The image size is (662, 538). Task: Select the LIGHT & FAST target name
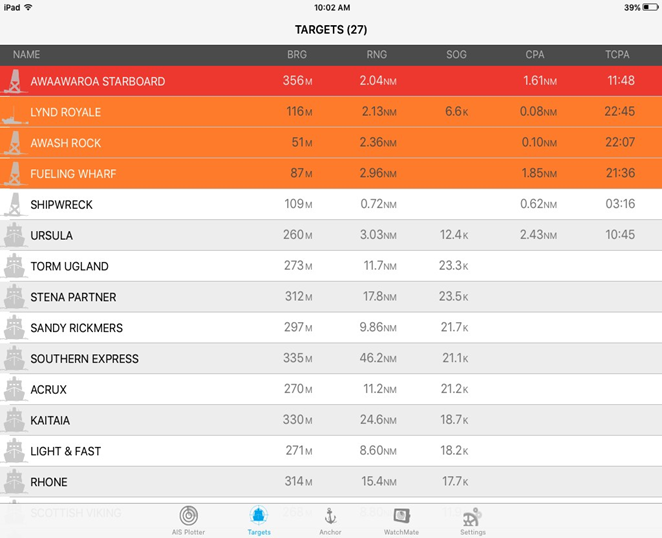coord(65,451)
